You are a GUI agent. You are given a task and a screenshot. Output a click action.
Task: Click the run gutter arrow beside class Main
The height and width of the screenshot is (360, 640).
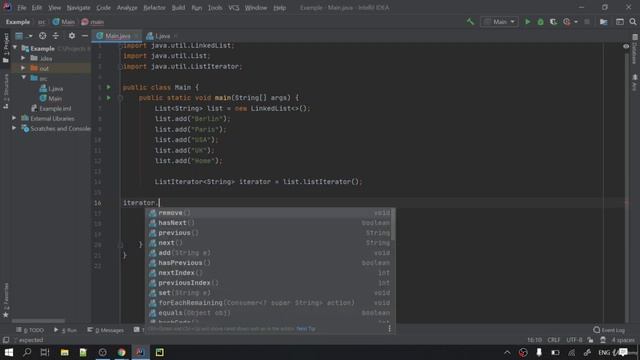(109, 87)
